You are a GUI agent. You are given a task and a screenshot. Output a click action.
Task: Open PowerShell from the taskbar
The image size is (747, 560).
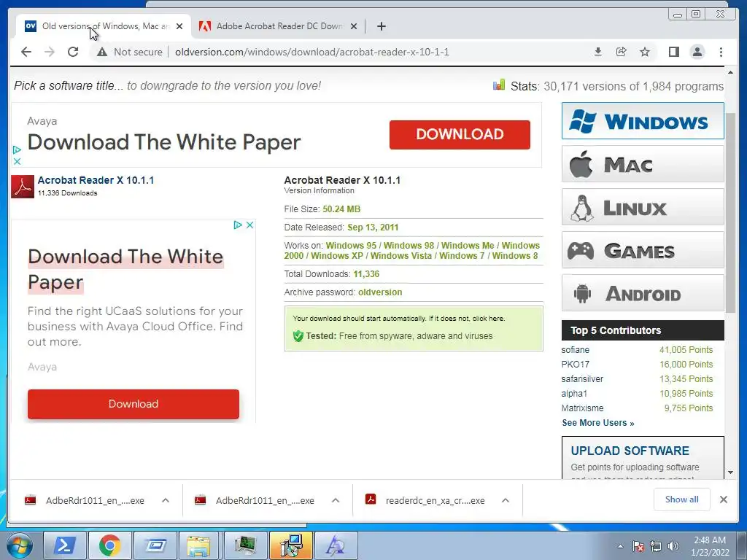65,545
